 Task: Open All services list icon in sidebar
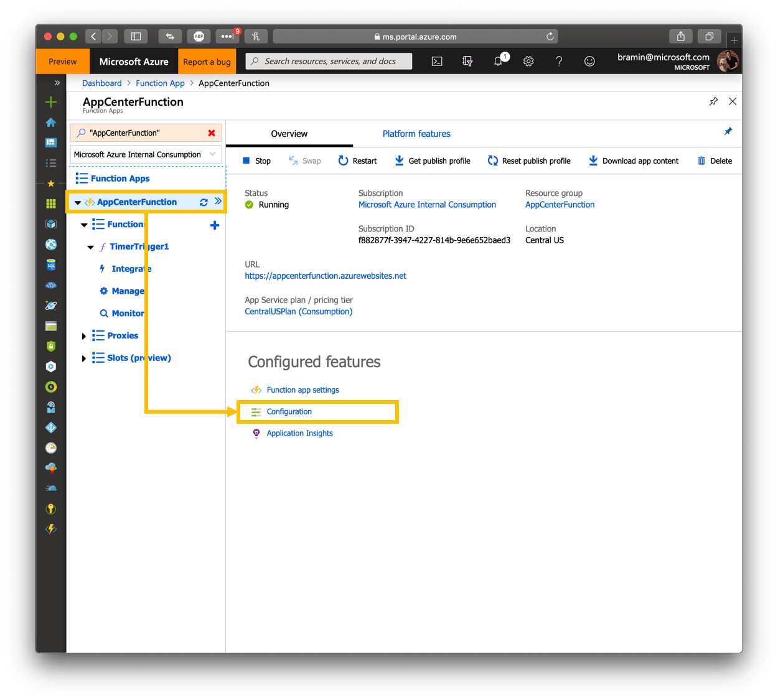click(51, 163)
